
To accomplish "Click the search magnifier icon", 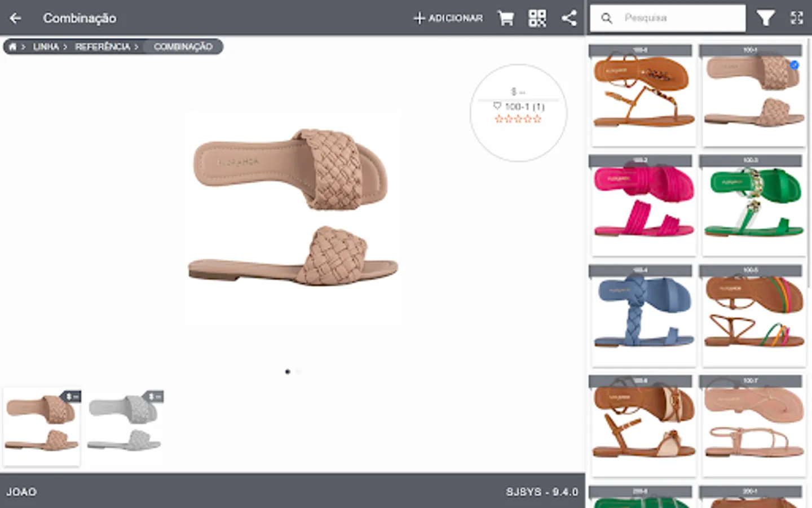I will tap(607, 18).
